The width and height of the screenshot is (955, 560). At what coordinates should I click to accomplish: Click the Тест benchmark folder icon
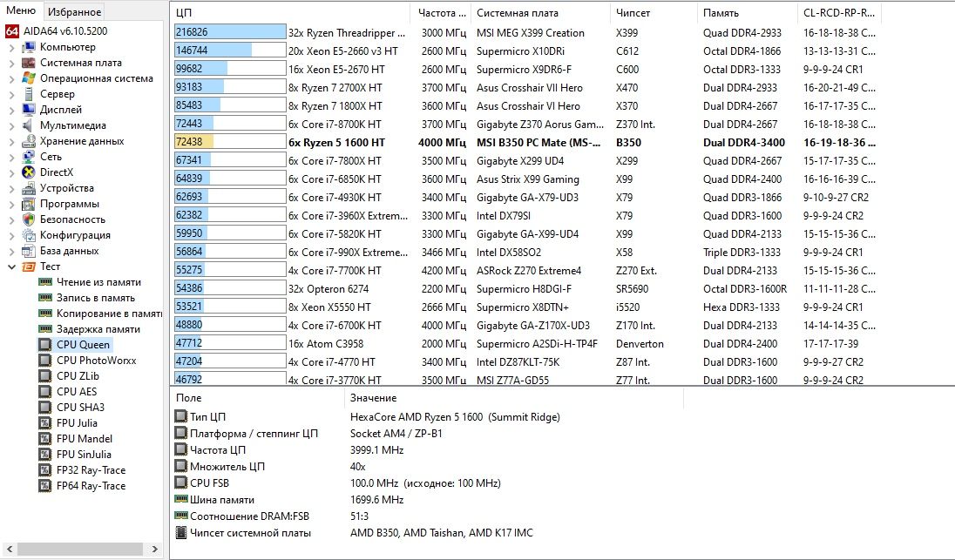click(29, 267)
